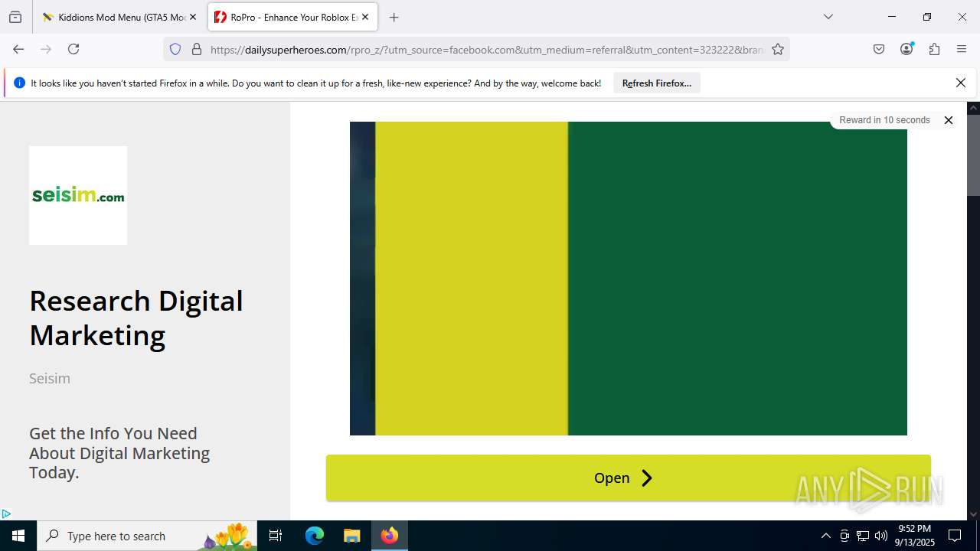Viewport: 980px width, 551px height.
Task: Bookmark this page with the star
Action: click(x=778, y=49)
